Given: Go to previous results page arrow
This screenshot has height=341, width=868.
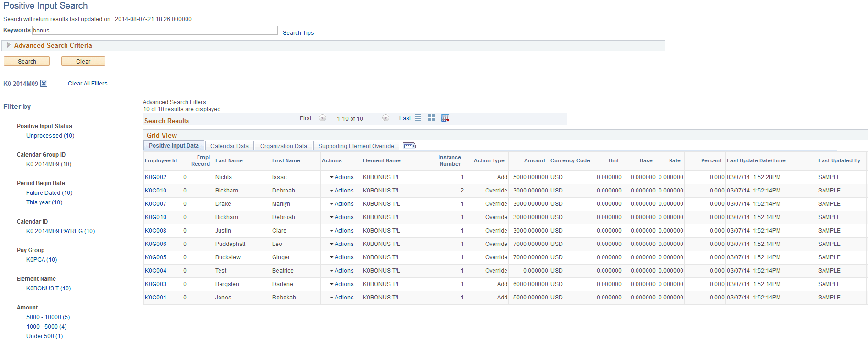Looking at the screenshot, I should coord(323,118).
